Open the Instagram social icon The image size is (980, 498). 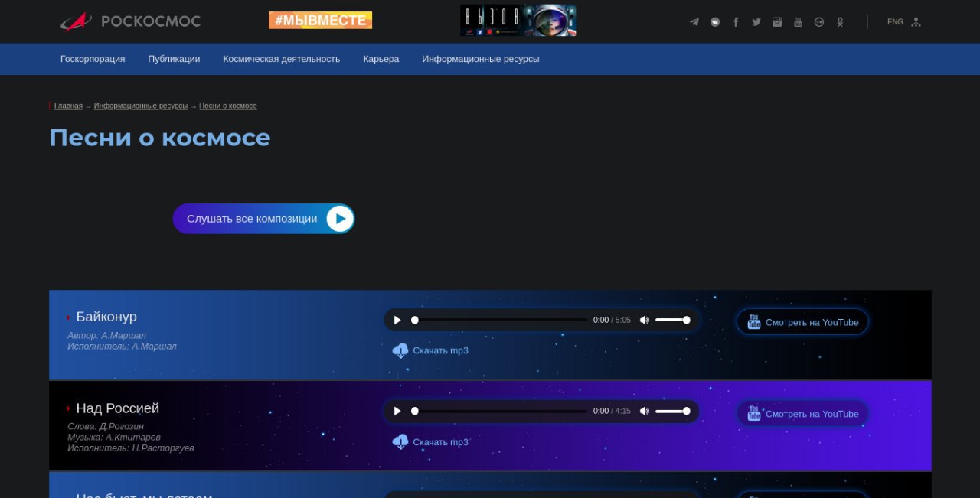click(777, 22)
